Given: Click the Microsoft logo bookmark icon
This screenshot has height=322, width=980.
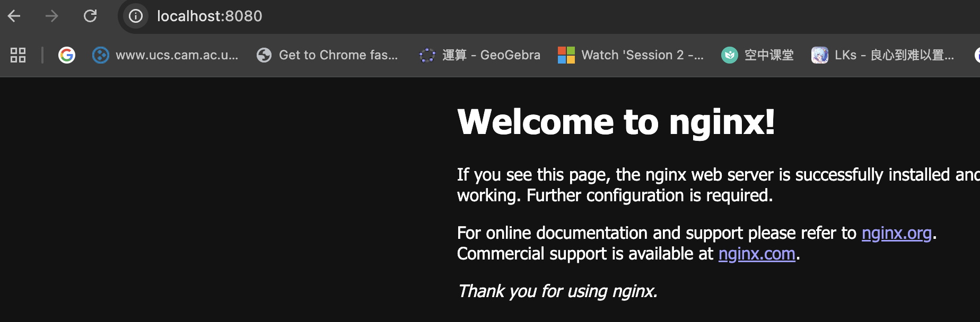Looking at the screenshot, I should click(566, 55).
